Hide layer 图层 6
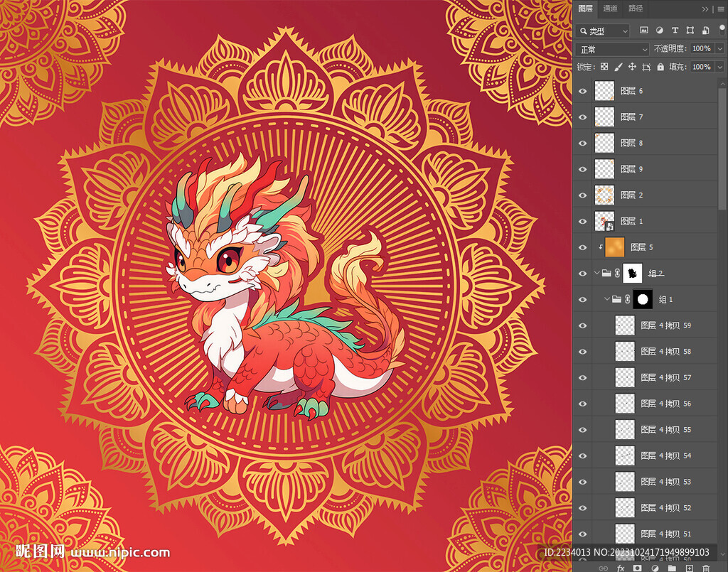 583,91
